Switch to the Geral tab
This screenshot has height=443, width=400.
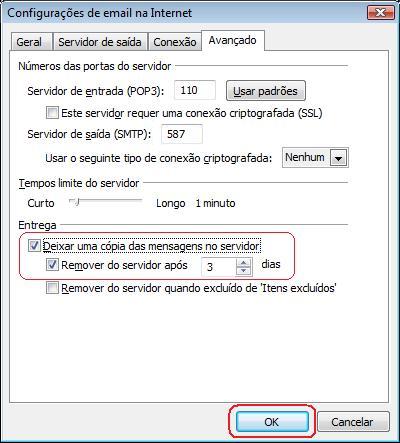click(29, 42)
